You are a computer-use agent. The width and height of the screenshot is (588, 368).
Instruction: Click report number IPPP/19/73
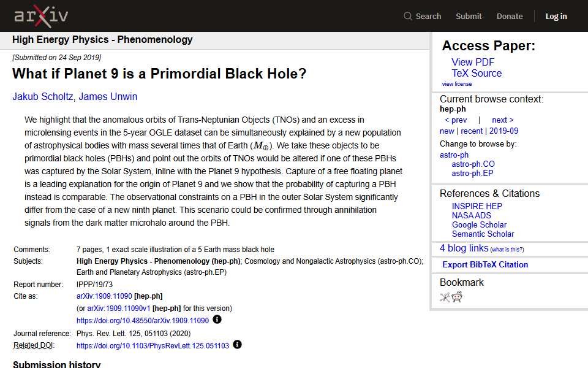94,284
